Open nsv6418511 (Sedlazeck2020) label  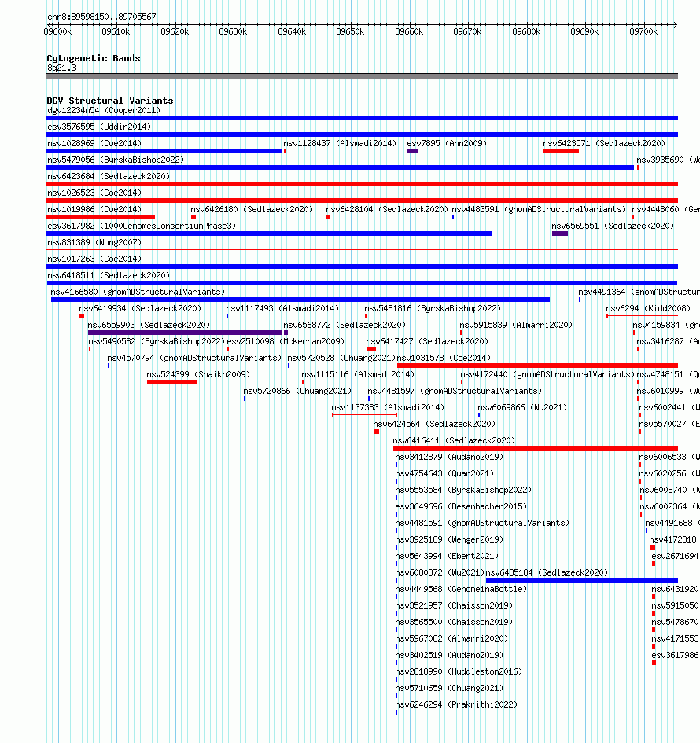(x=109, y=275)
